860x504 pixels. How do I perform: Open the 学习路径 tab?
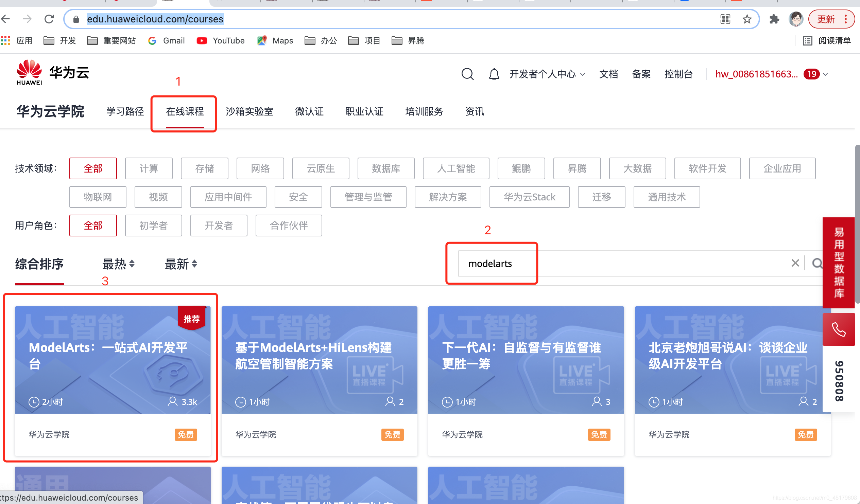[x=125, y=111]
